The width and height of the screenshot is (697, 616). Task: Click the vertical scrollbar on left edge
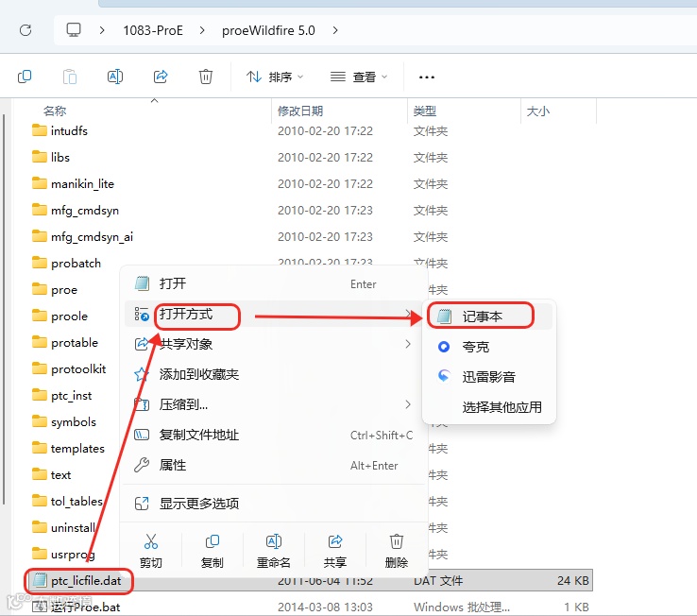click(4, 309)
